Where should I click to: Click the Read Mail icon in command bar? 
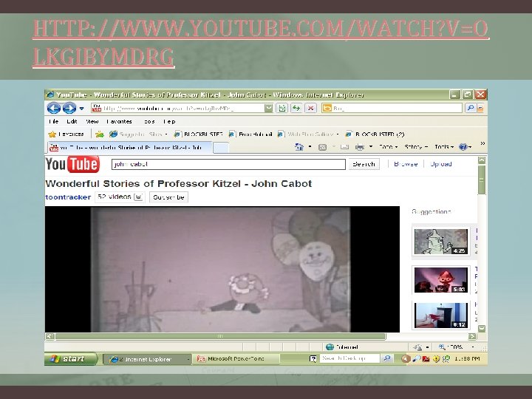pos(345,147)
